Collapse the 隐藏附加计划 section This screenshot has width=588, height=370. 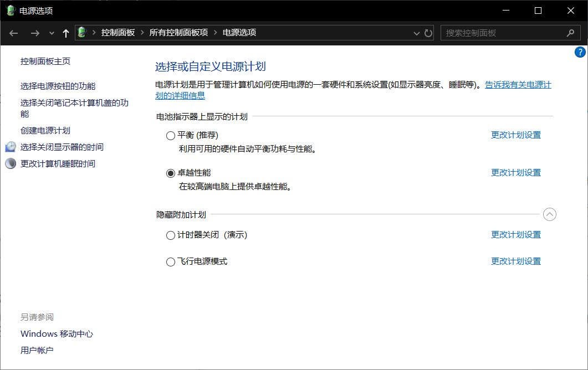(x=550, y=214)
